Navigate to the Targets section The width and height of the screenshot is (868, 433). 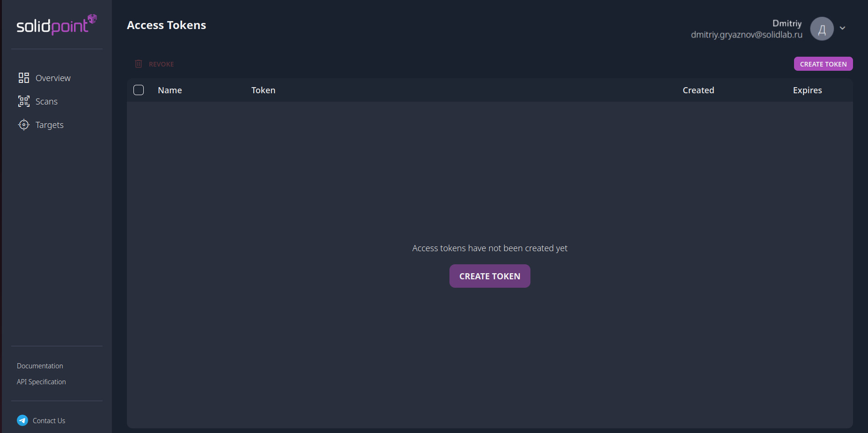click(x=49, y=125)
